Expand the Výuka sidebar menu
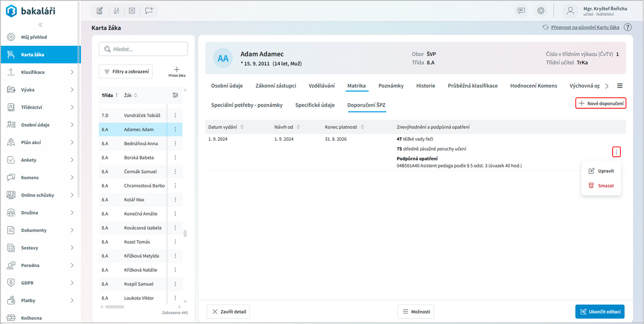The width and height of the screenshot is (644, 324). [72, 90]
